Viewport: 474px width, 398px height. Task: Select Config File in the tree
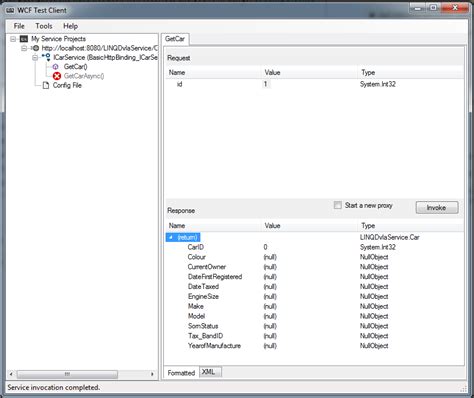[67, 85]
